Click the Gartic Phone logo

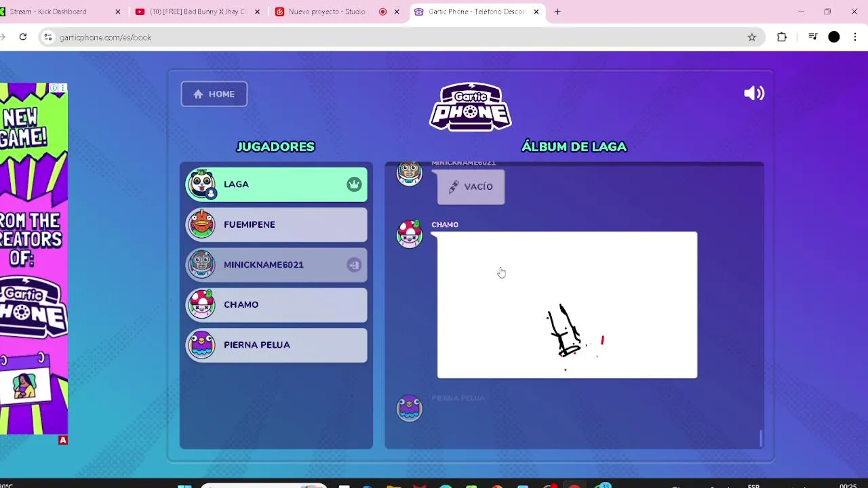[x=471, y=106]
